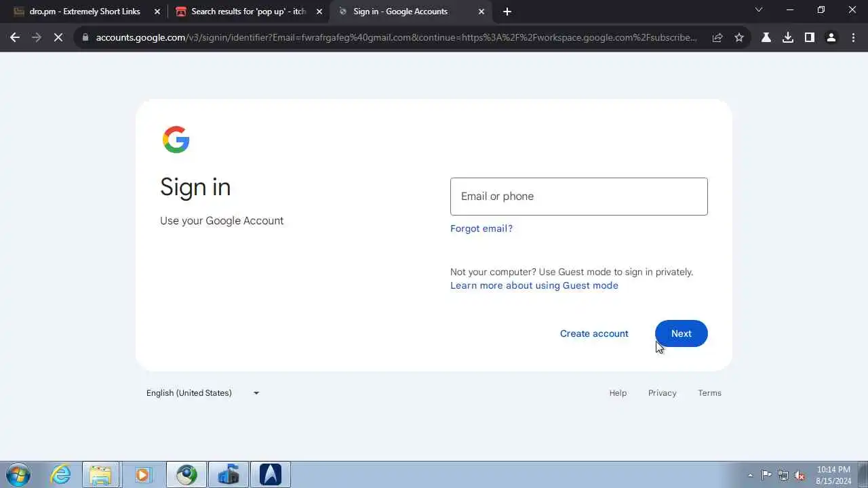Image resolution: width=868 pixels, height=488 pixels.
Task: Open the media player taskbar icon
Action: [x=142, y=474]
